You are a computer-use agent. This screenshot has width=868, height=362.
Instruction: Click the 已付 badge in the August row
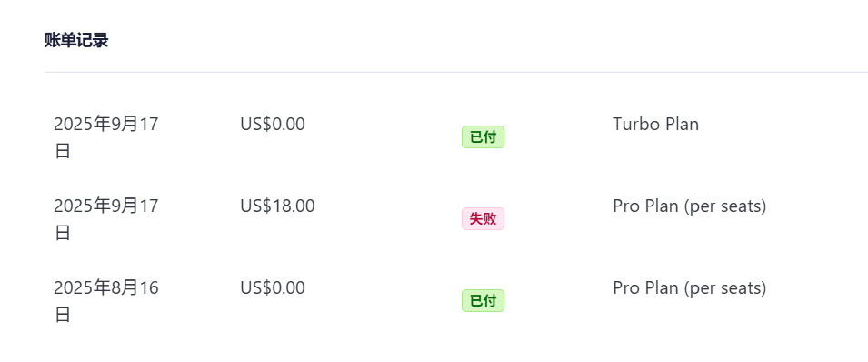(x=483, y=301)
